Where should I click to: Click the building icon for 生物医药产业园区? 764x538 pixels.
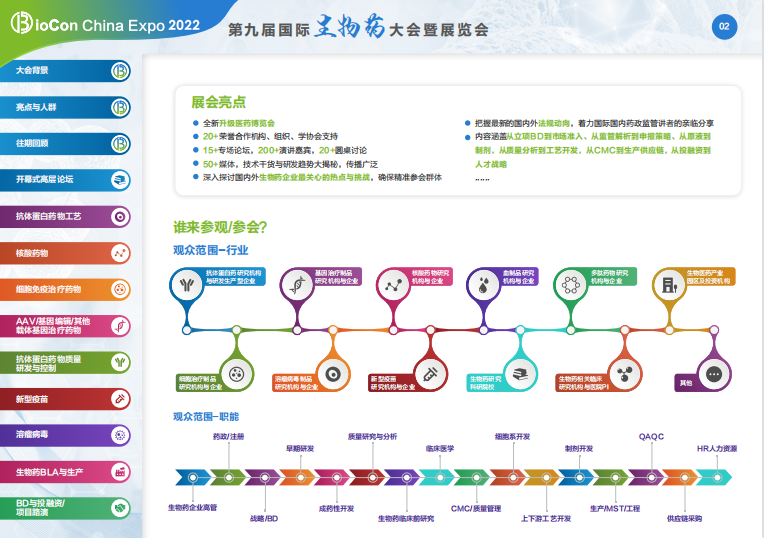(668, 285)
